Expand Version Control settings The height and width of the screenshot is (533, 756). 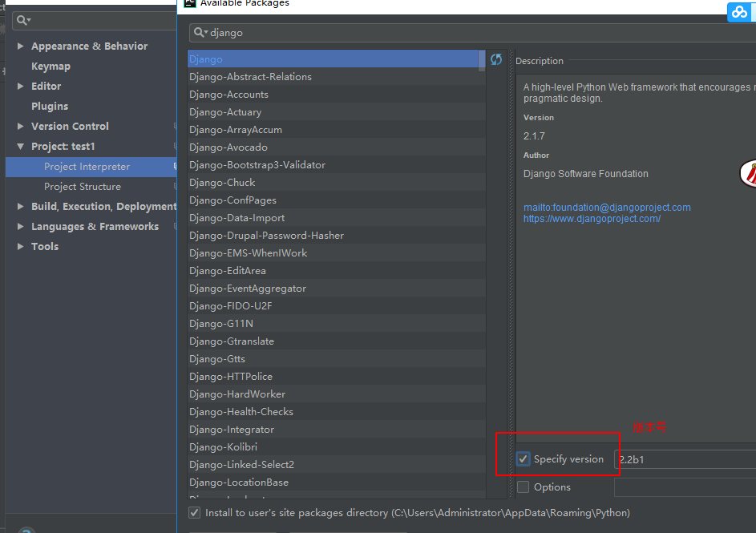click(20, 126)
